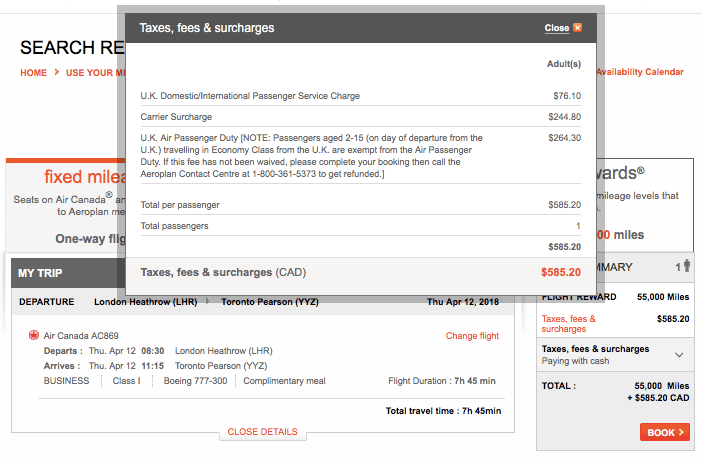Go to HOME breadcrumb link
702x458 pixels.
(x=34, y=73)
